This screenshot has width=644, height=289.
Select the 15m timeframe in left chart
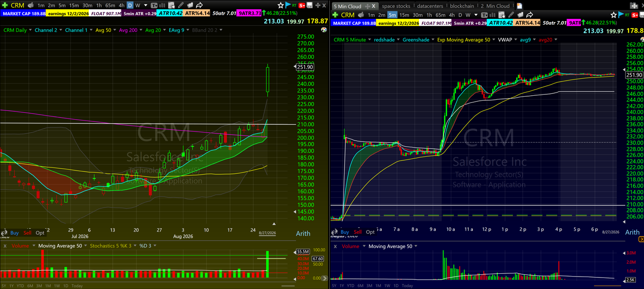[74, 5]
